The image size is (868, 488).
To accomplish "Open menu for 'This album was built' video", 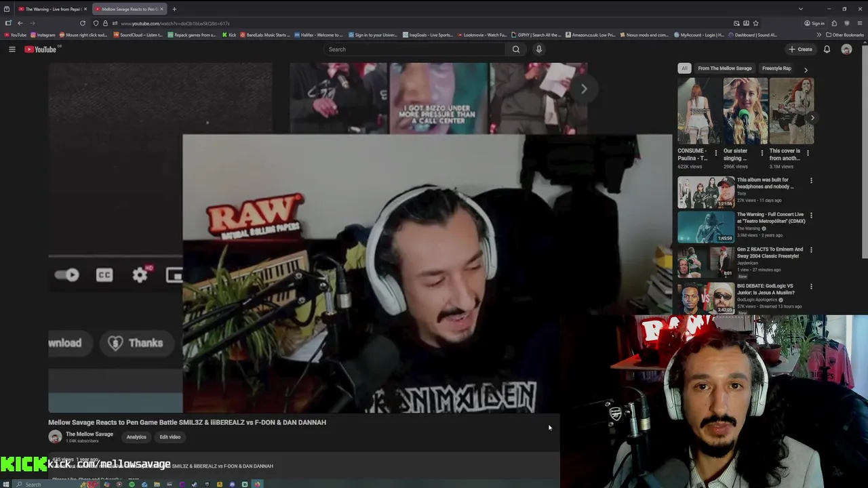I will coord(811,181).
